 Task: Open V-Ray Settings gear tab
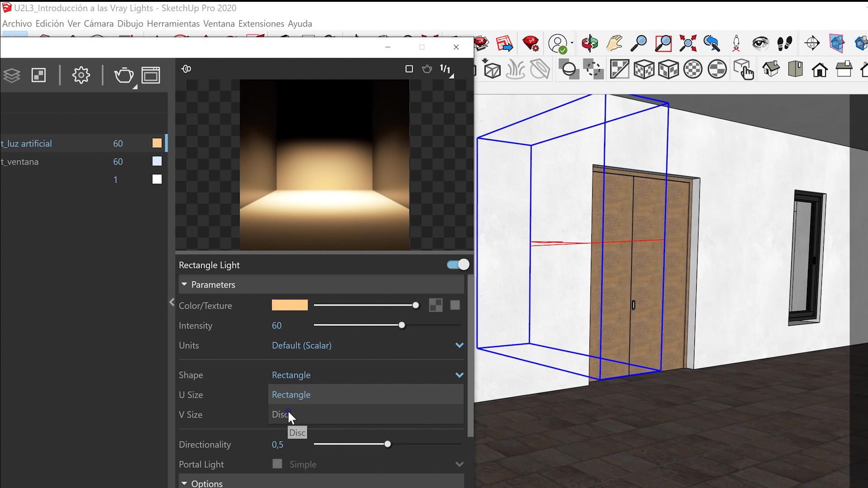point(81,75)
